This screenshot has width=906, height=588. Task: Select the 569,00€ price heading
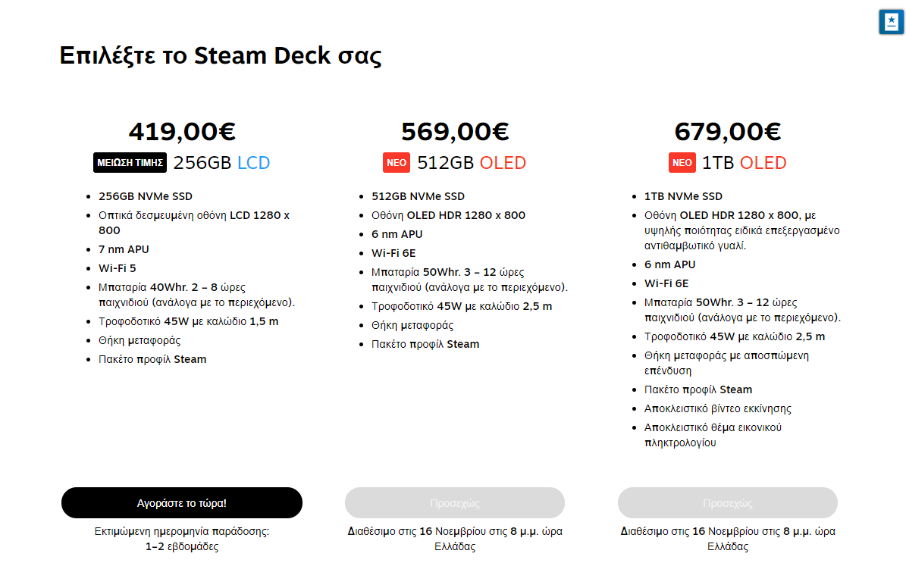[x=455, y=132]
